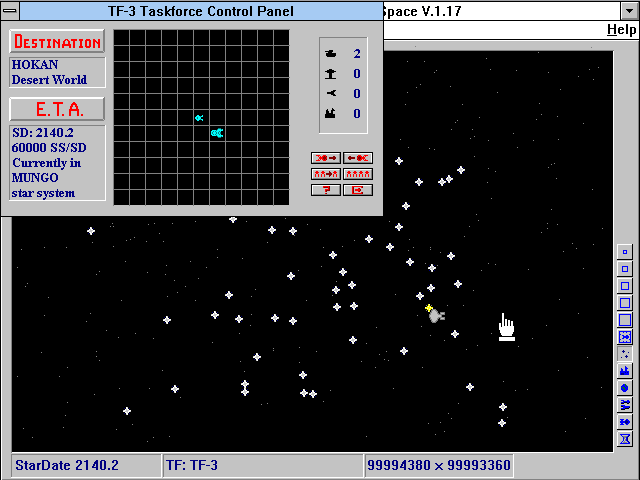Select the second-largest zoom square icon

(624, 303)
